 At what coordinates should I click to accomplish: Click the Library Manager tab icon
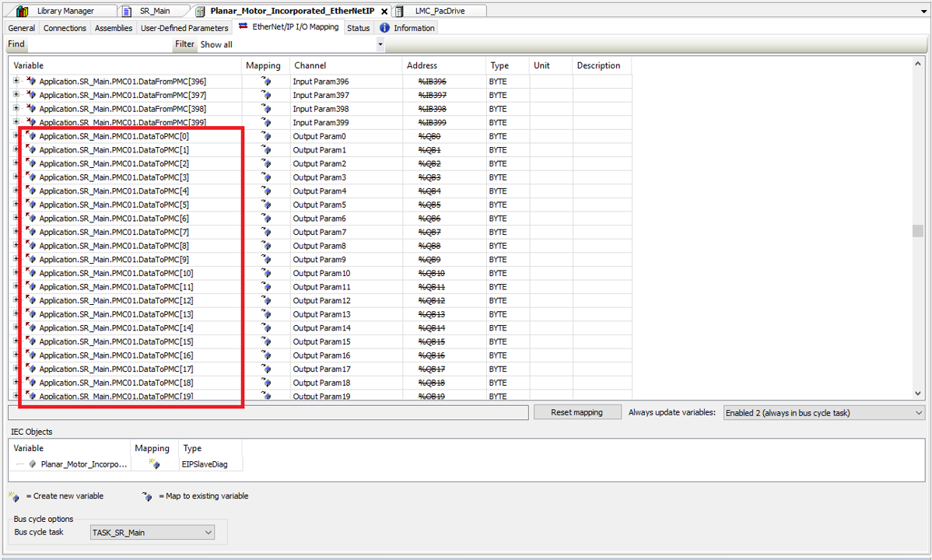23,11
